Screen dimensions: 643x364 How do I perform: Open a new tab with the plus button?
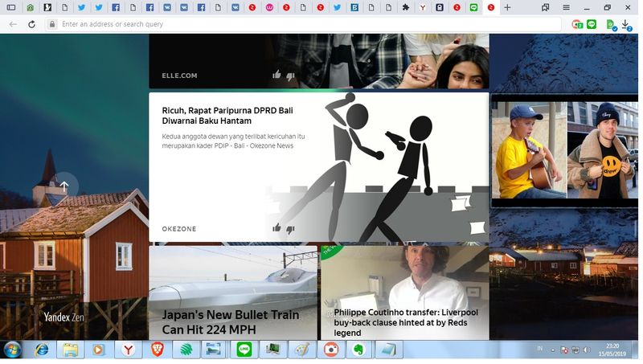(507, 7)
